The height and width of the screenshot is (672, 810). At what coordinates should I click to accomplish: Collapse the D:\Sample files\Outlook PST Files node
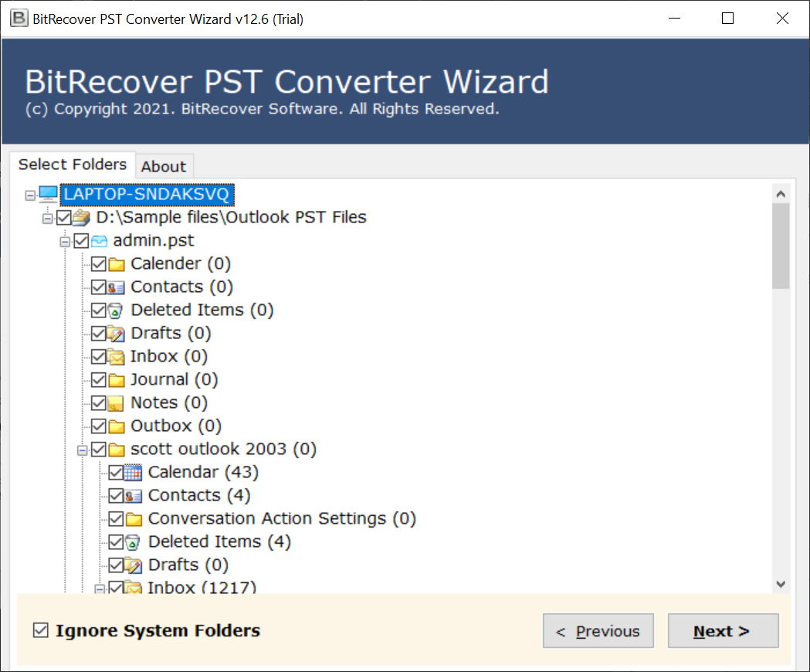click(48, 219)
